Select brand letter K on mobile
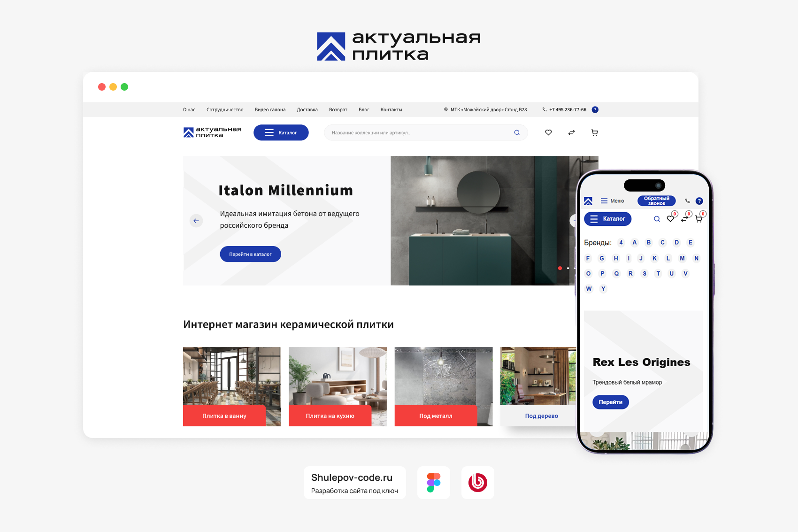 pyautogui.click(x=654, y=258)
